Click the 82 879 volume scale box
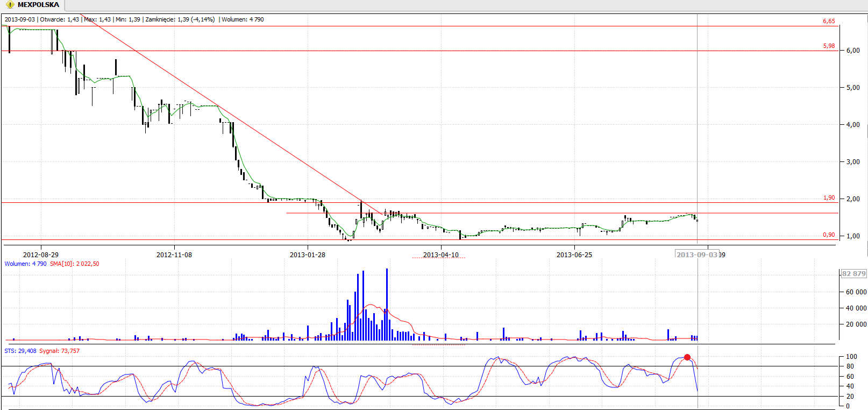The image size is (868, 410). coord(853,274)
